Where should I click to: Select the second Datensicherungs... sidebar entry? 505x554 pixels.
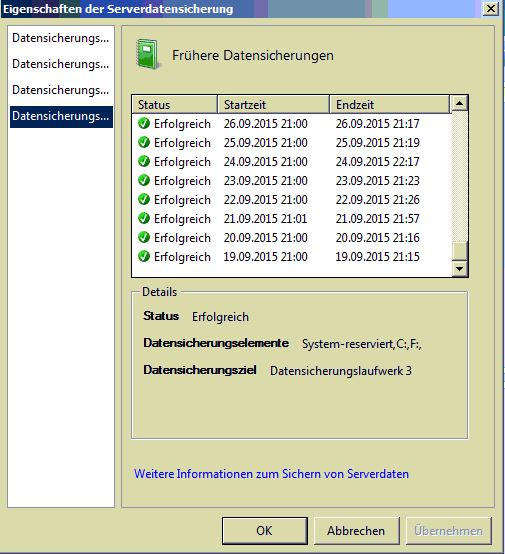[61, 64]
